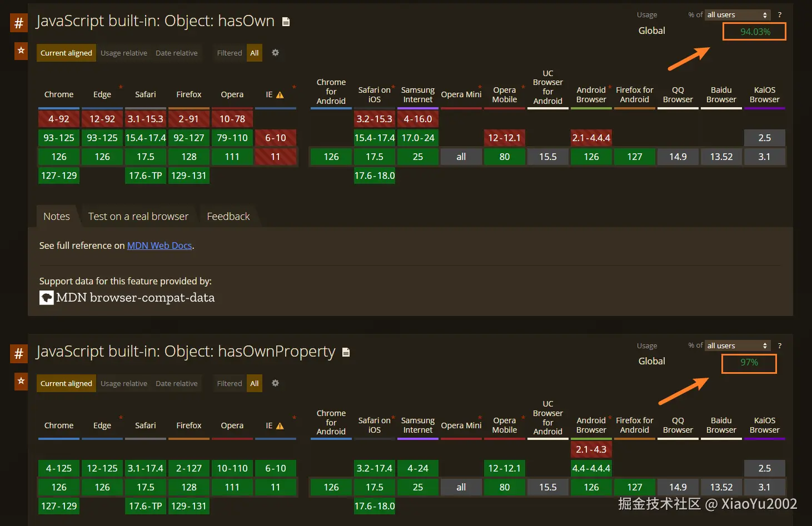Screen dimensions: 812x526
Task: Select Date relative view in hasOwnProperty table
Action: 177,383
